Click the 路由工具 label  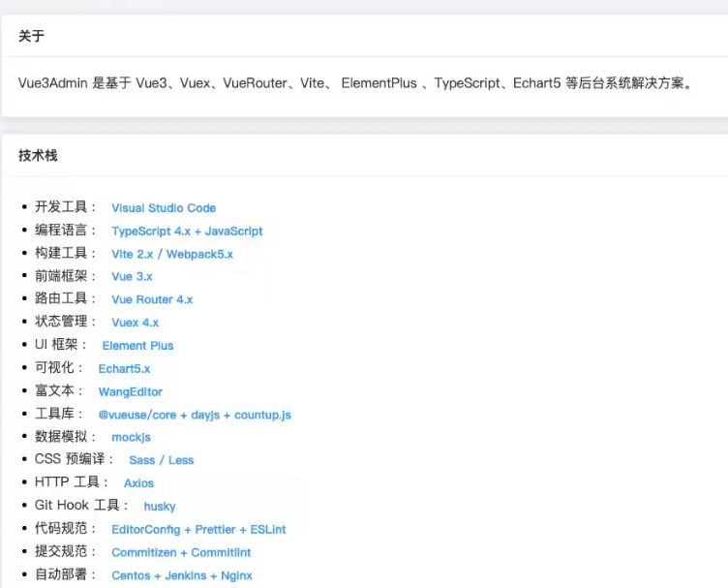pos(65,298)
